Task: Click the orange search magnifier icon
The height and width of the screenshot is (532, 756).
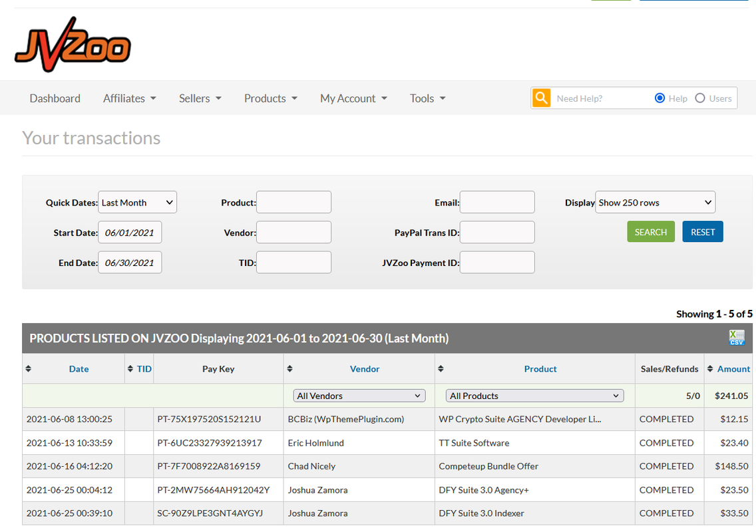Action: click(542, 98)
